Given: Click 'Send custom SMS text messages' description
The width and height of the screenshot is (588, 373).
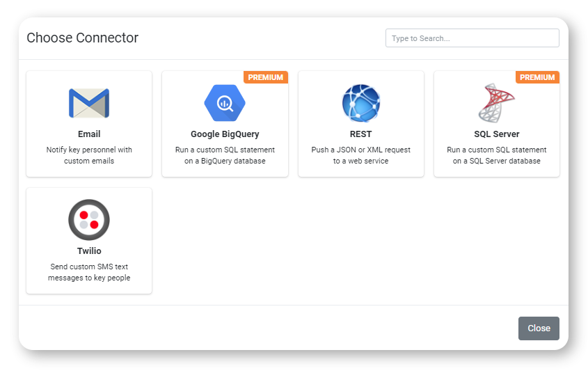Looking at the screenshot, I should 89,272.
